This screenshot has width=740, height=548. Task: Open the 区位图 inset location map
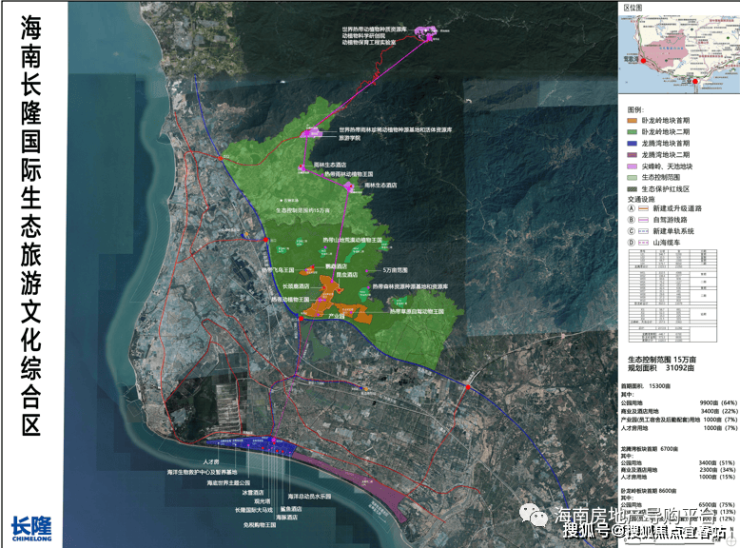[679, 53]
